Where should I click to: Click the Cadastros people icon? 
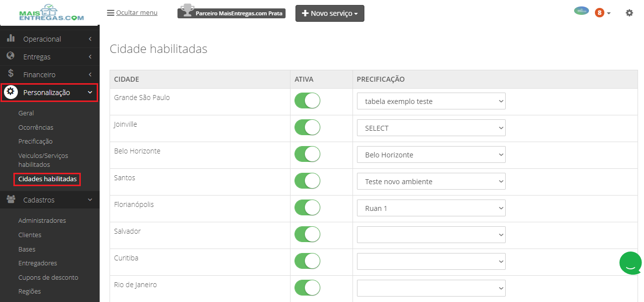(x=11, y=200)
